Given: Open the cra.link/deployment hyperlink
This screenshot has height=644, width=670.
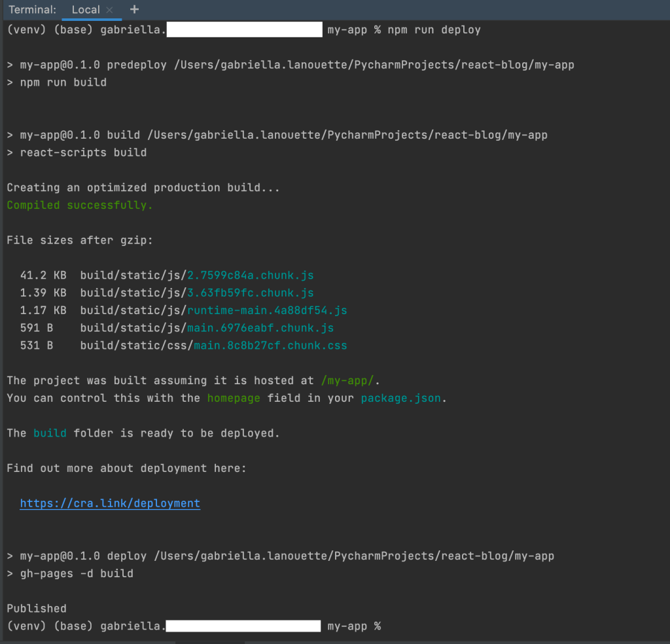Looking at the screenshot, I should 110,503.
